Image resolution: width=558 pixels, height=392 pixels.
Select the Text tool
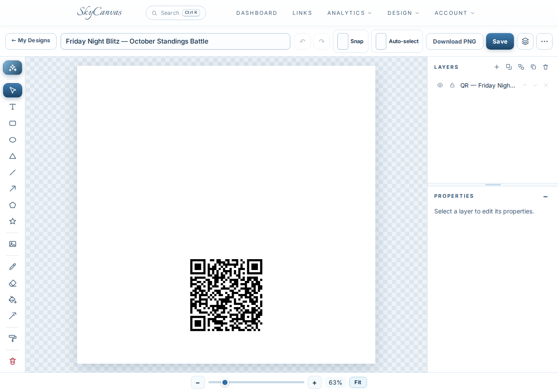click(13, 107)
